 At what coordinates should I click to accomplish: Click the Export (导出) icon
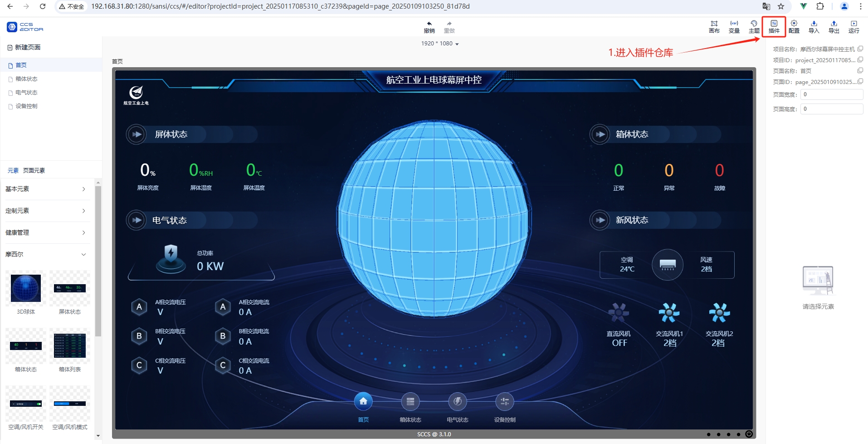pos(834,27)
